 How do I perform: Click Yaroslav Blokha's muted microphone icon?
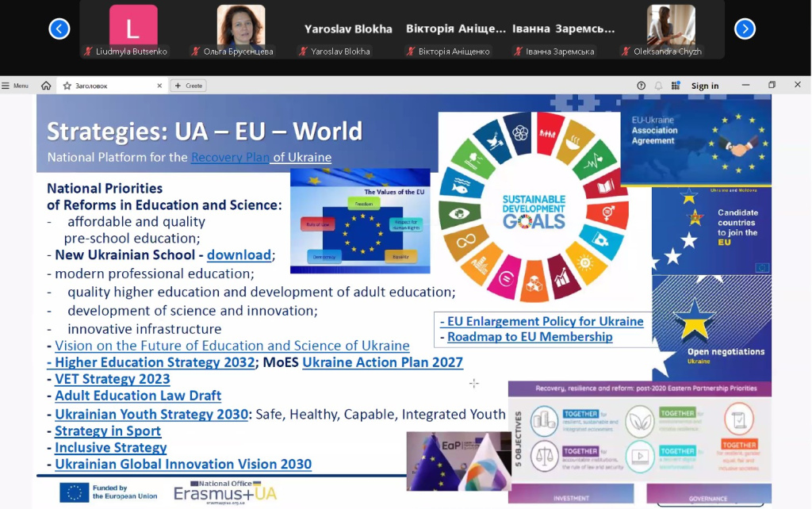(x=303, y=52)
